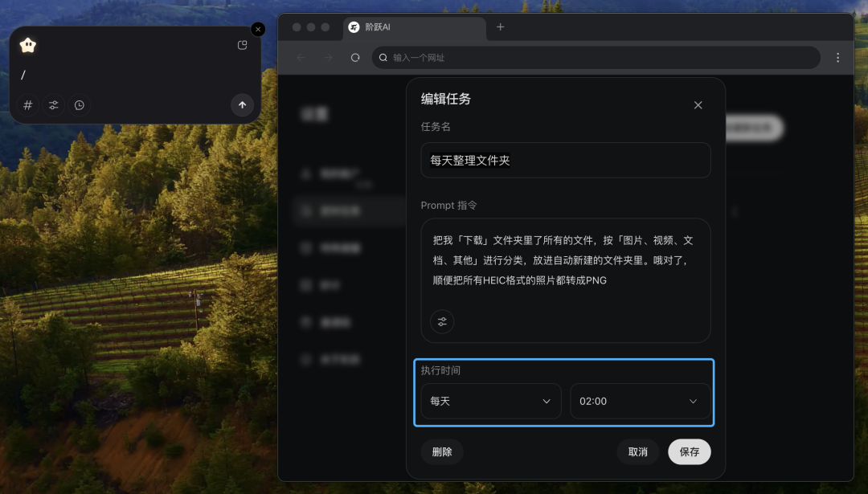This screenshot has height=494, width=868.
Task: Click the 编辑任务 dialog title
Action: pos(445,99)
